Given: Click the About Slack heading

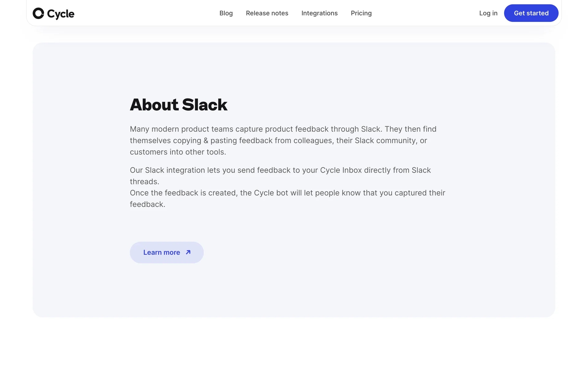Looking at the screenshot, I should pos(178,105).
